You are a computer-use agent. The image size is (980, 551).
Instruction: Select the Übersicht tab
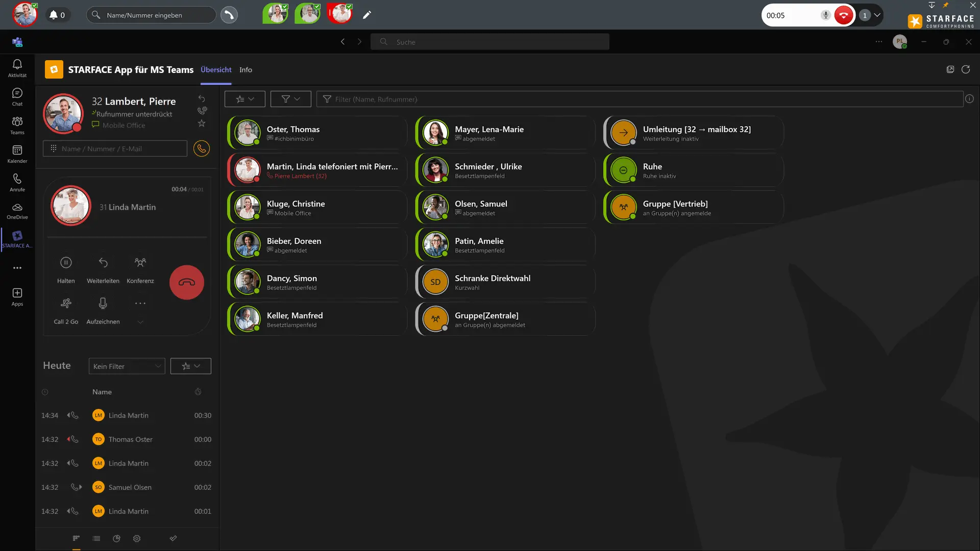216,70
